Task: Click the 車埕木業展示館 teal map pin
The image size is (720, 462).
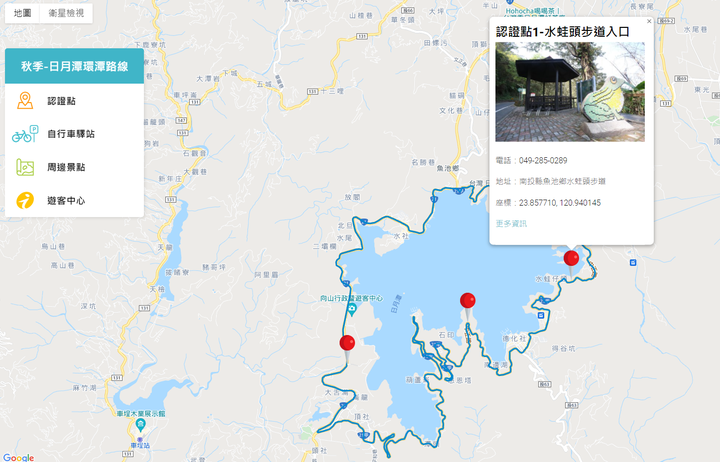Action: [141, 426]
